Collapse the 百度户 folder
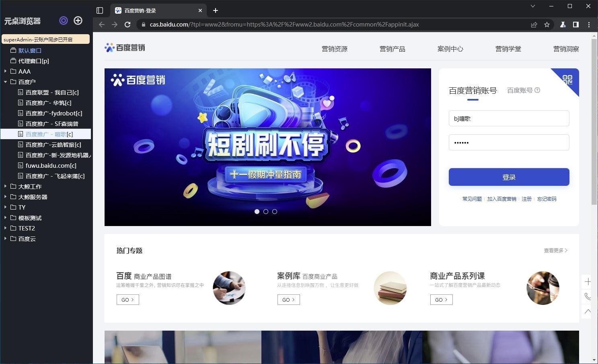This screenshot has height=364, width=598. pos(5,82)
